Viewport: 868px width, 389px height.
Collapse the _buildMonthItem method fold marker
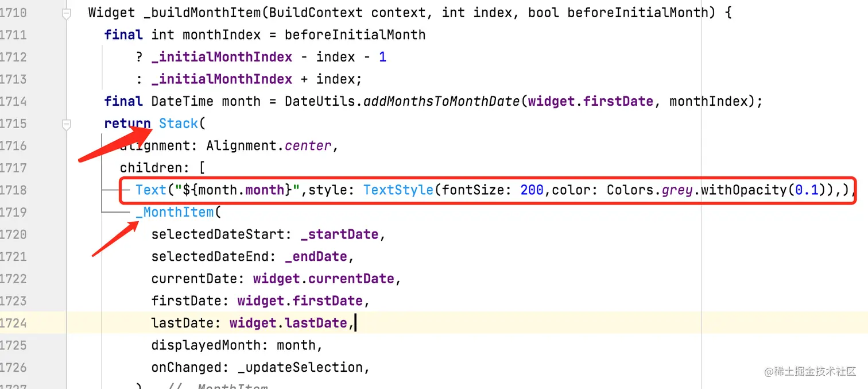(x=67, y=13)
